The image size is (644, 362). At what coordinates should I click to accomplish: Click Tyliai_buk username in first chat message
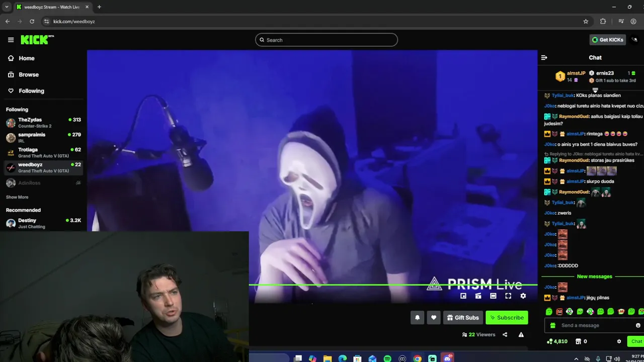562,96
